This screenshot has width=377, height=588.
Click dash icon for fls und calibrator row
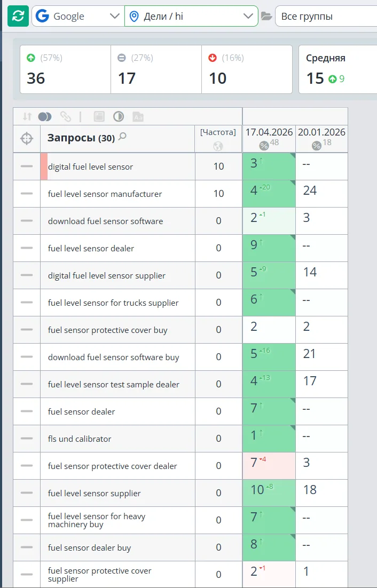pos(27,439)
